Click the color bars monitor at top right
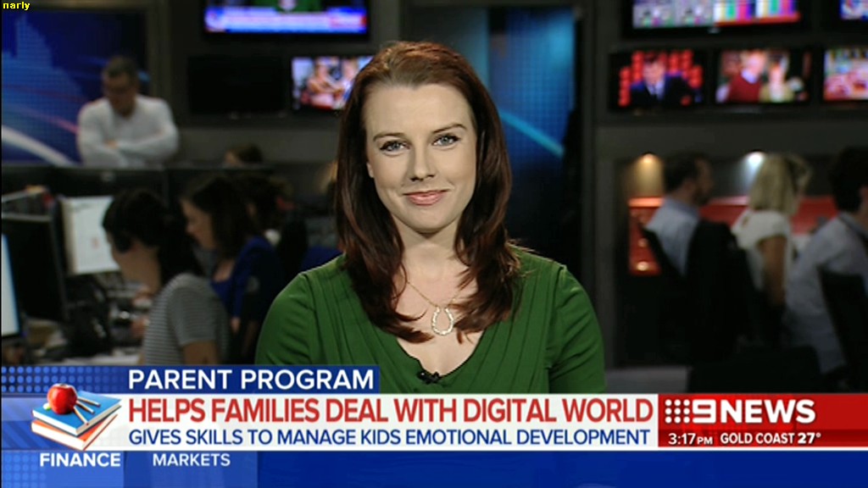 715,12
